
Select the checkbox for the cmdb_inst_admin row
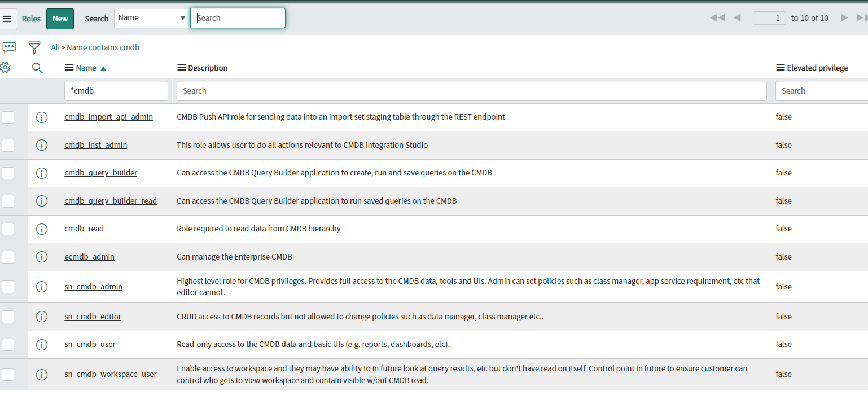(x=8, y=145)
